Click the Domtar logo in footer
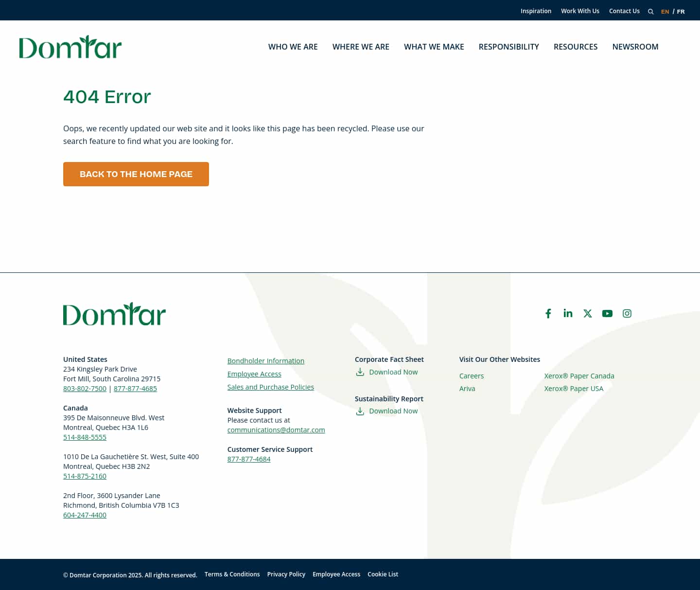The height and width of the screenshot is (590, 700). pyautogui.click(x=114, y=314)
